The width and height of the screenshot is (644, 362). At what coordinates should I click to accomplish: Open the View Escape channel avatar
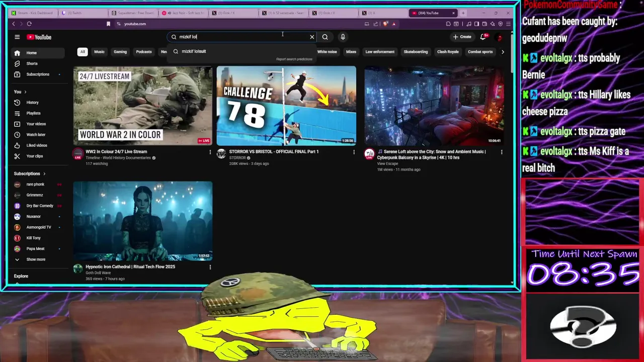click(x=369, y=154)
